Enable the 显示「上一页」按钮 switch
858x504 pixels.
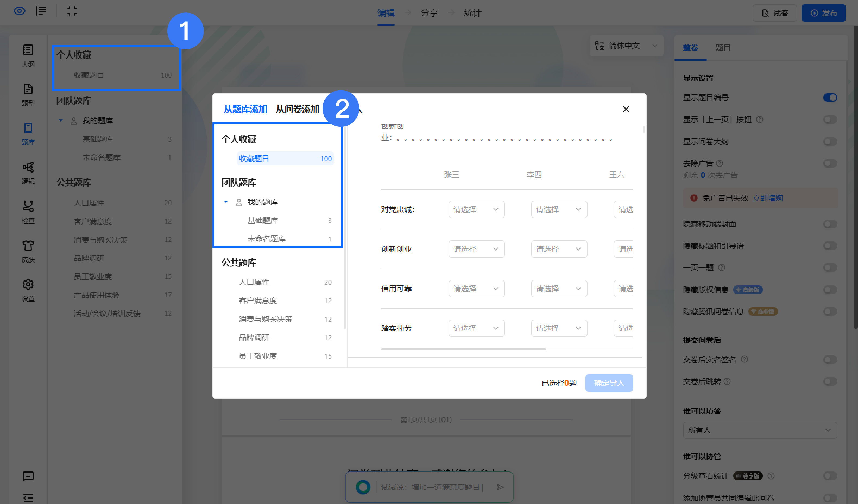830,120
